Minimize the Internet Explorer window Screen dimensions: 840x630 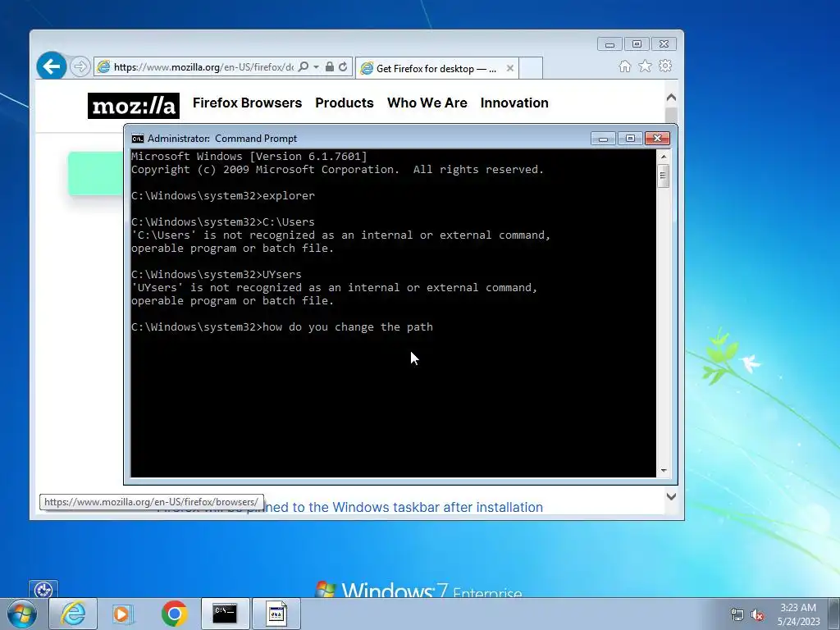609,44
